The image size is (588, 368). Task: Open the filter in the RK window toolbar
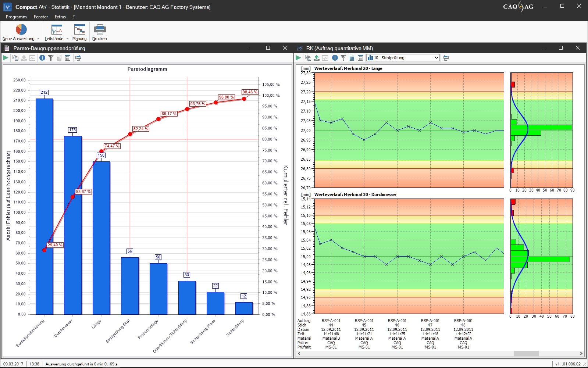pyautogui.click(x=343, y=58)
